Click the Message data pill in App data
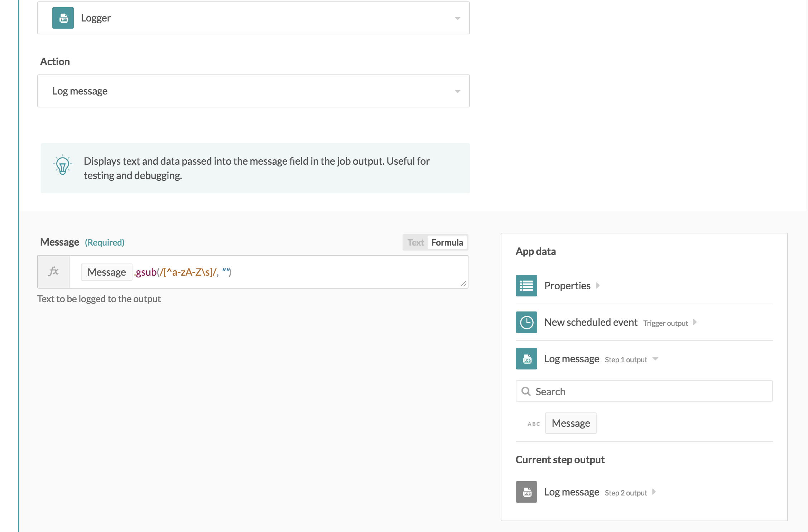Image resolution: width=808 pixels, height=532 pixels. coord(571,423)
